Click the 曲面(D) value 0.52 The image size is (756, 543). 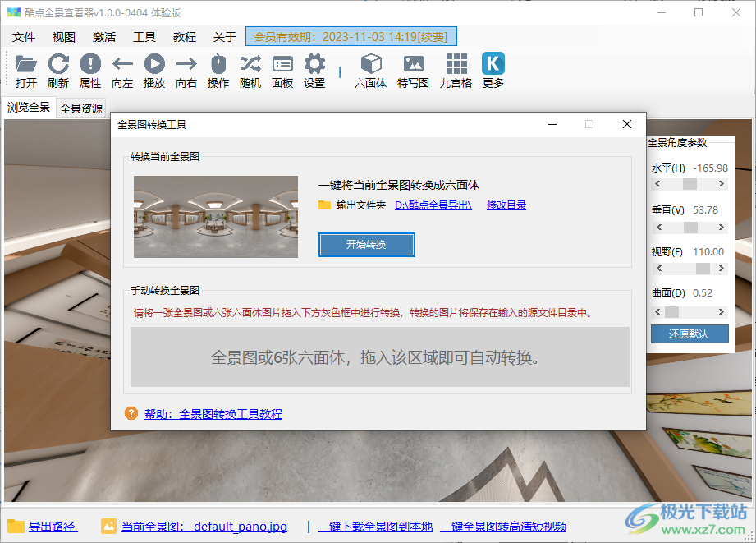coord(703,293)
